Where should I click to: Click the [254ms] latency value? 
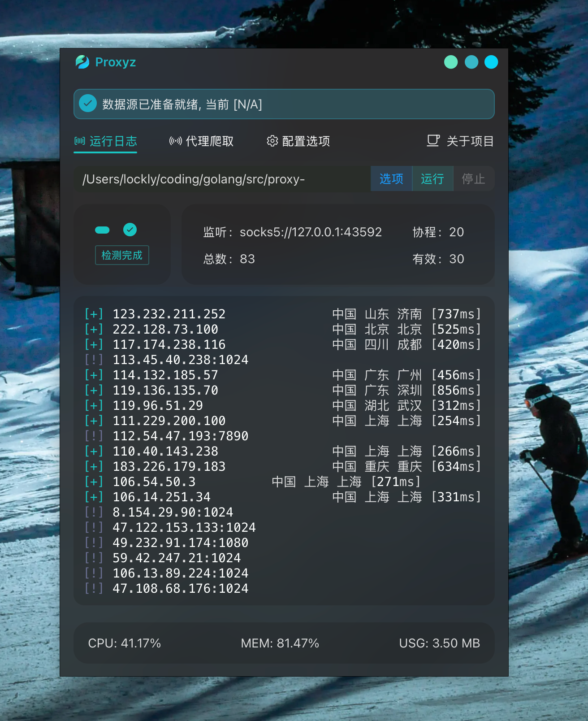456,421
